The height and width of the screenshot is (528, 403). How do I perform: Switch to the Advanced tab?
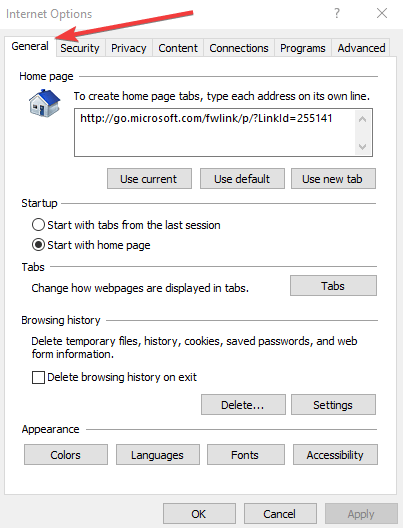tap(361, 48)
